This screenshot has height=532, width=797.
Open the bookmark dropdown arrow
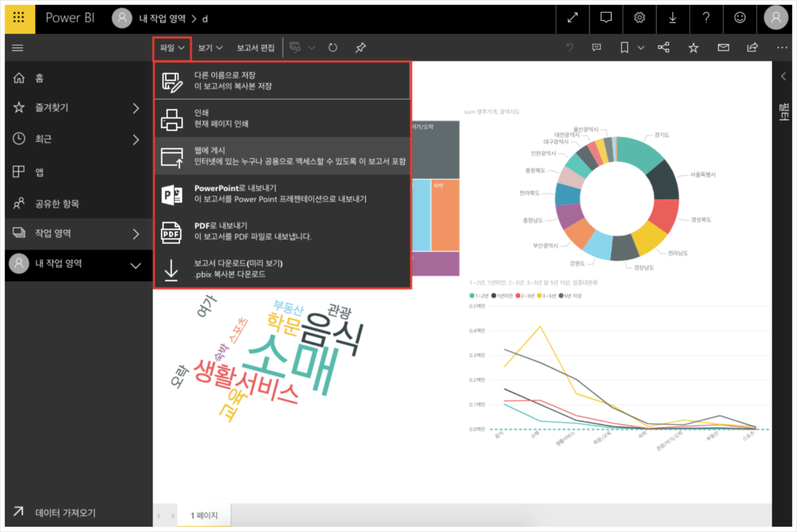pos(641,48)
